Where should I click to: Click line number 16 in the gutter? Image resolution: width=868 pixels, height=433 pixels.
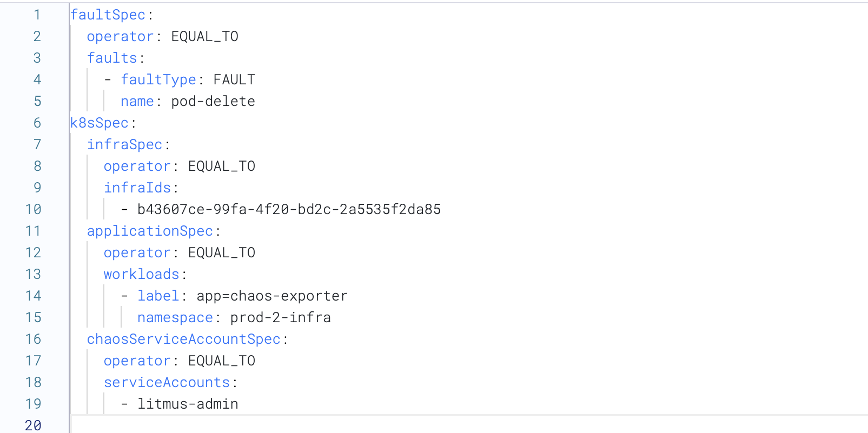click(x=33, y=339)
